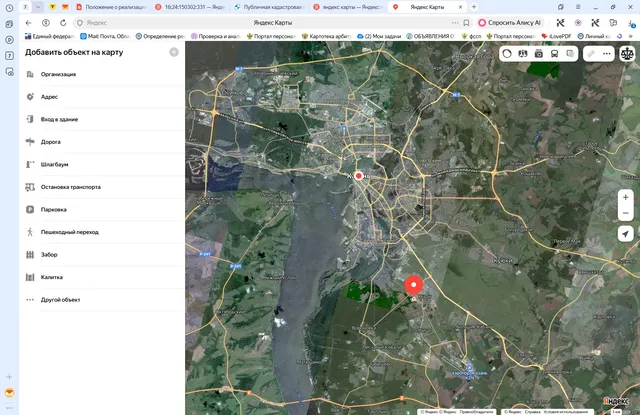Select 'Парковка' list entry
640x415 pixels.
pyautogui.click(x=102, y=209)
